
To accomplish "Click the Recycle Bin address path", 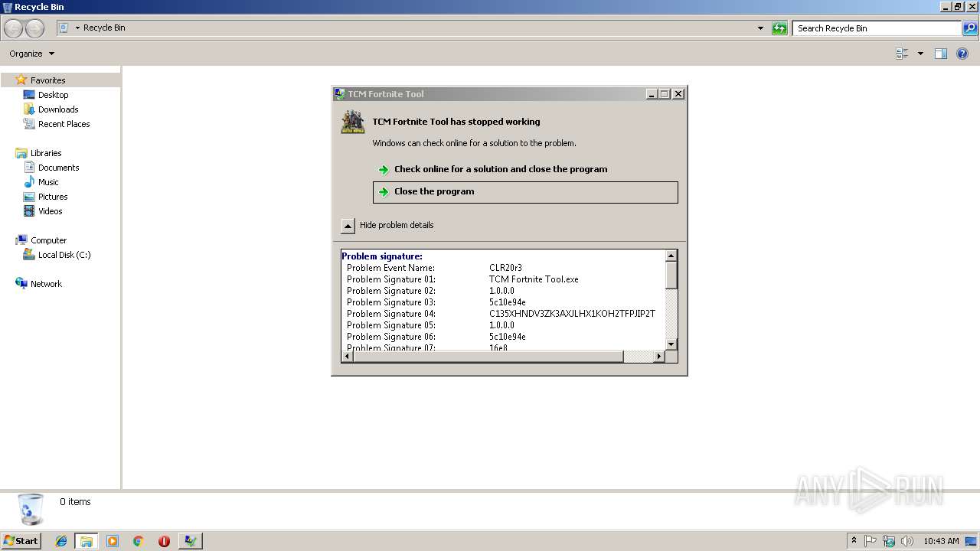I will [104, 28].
